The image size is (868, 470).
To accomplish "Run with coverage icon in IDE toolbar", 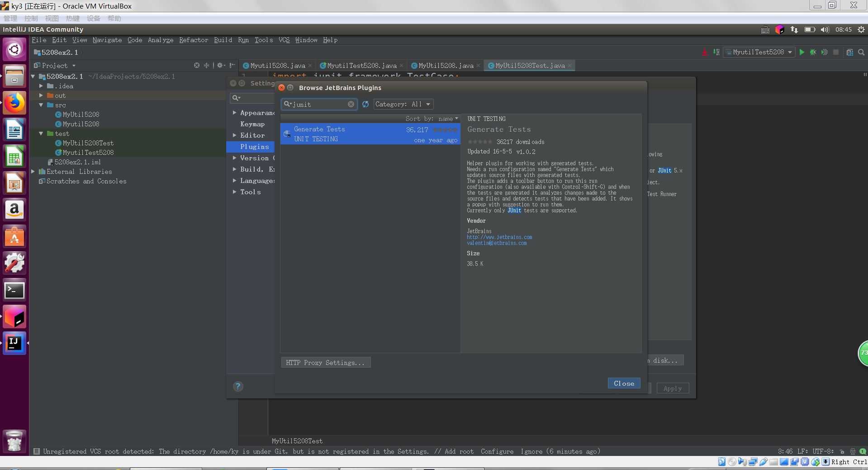I will tap(825, 52).
